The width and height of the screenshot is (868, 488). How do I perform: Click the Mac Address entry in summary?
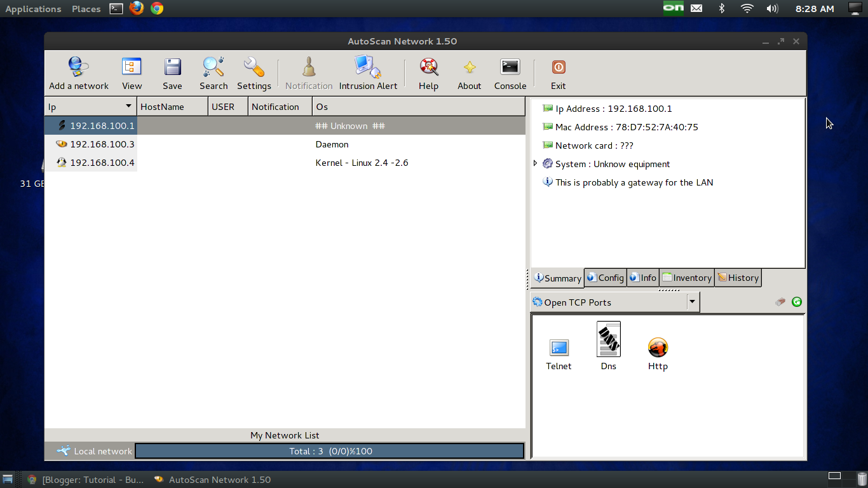627,127
